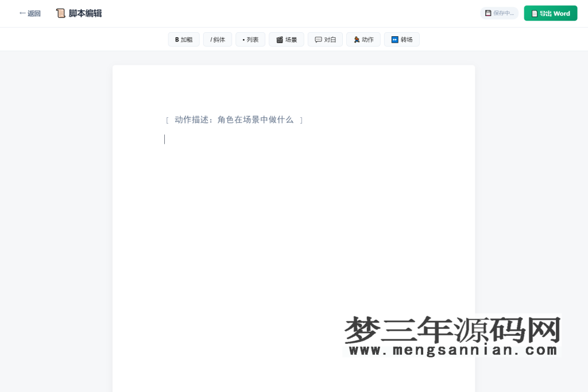Insert an action with the running figure icon
Screen dimensions: 588x392
pyautogui.click(x=356, y=39)
